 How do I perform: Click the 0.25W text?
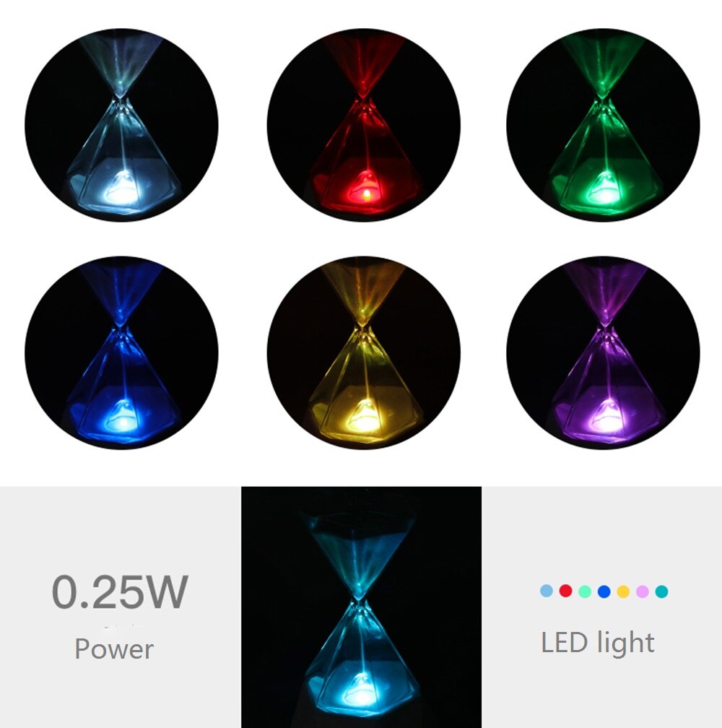click(120, 591)
